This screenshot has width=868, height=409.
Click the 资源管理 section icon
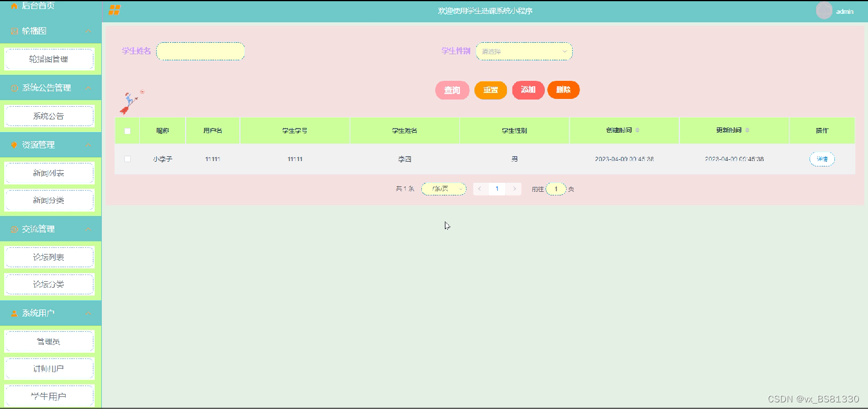(x=14, y=145)
